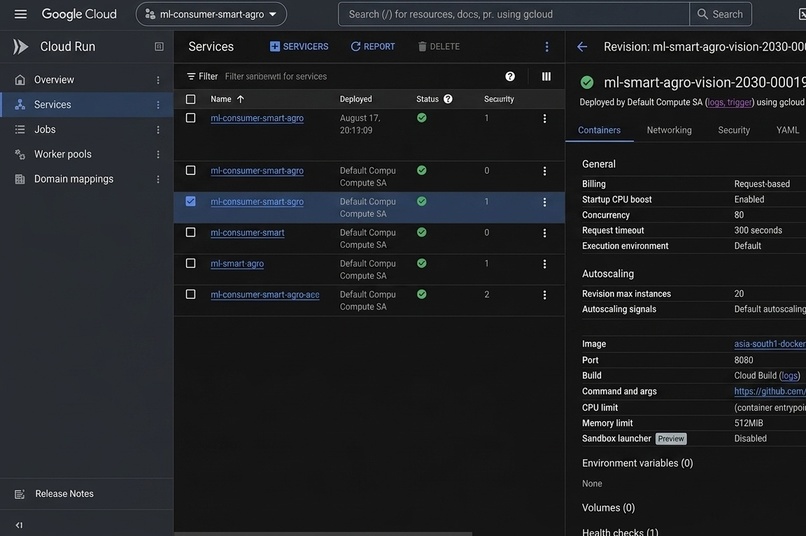The width and height of the screenshot is (806, 536).
Task: Check the box for ml-consumer-smart-agro with security 0
Action: (191, 171)
